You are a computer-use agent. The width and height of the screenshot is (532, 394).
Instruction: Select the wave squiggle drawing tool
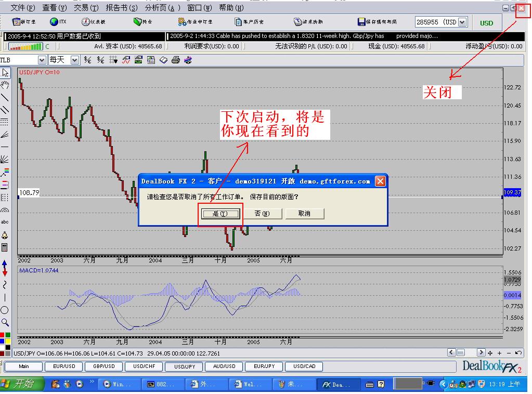pos(5,285)
